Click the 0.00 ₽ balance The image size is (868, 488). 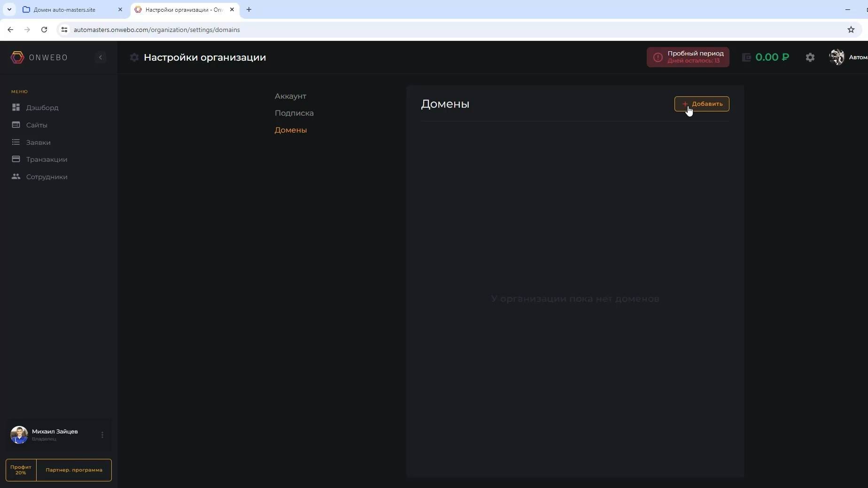coord(772,57)
